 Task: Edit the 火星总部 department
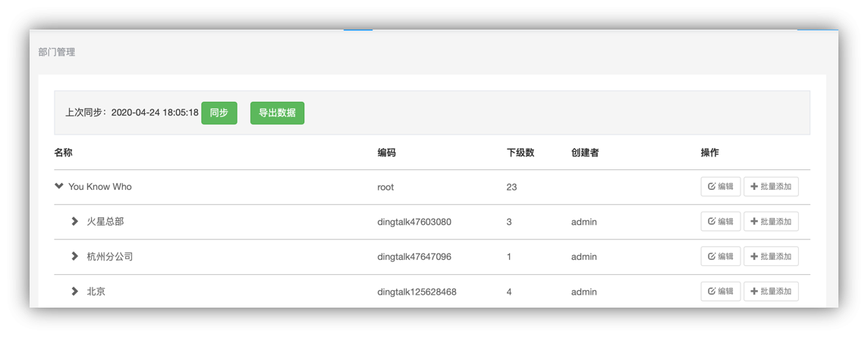click(721, 222)
